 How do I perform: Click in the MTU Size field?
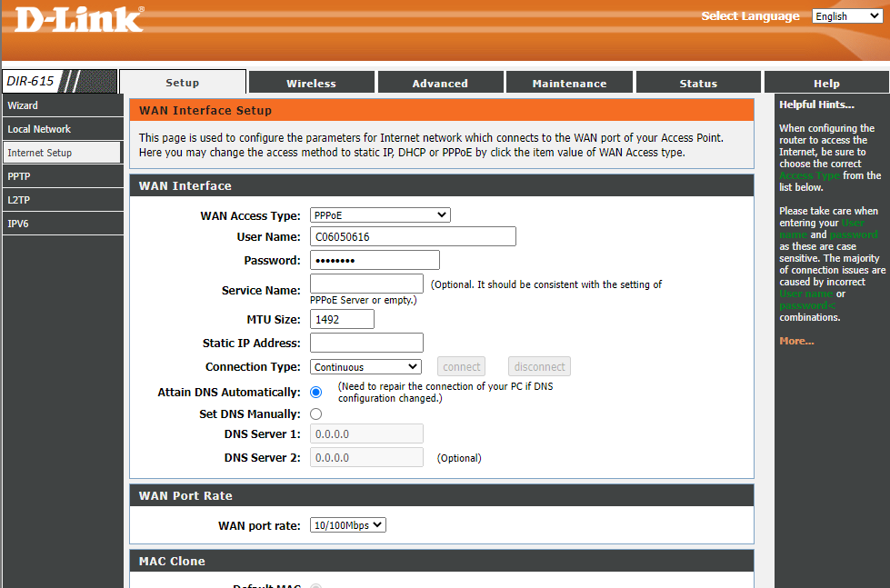pos(342,319)
